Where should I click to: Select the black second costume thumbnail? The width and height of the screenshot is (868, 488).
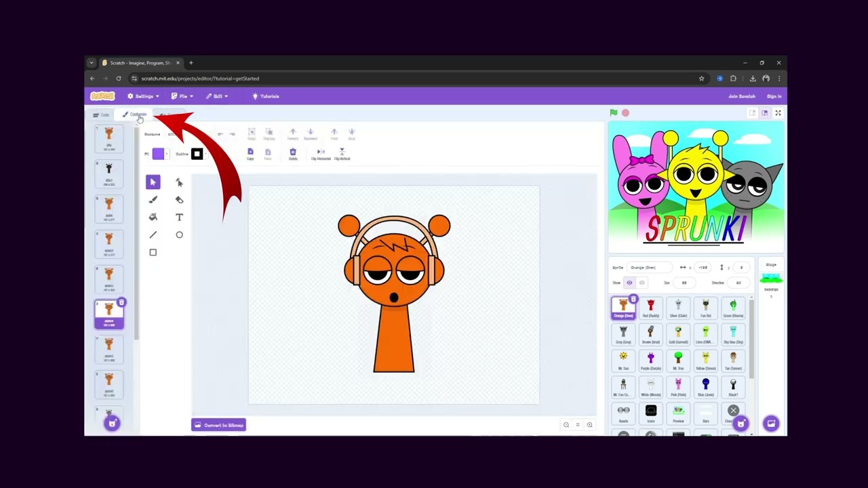pos(108,174)
